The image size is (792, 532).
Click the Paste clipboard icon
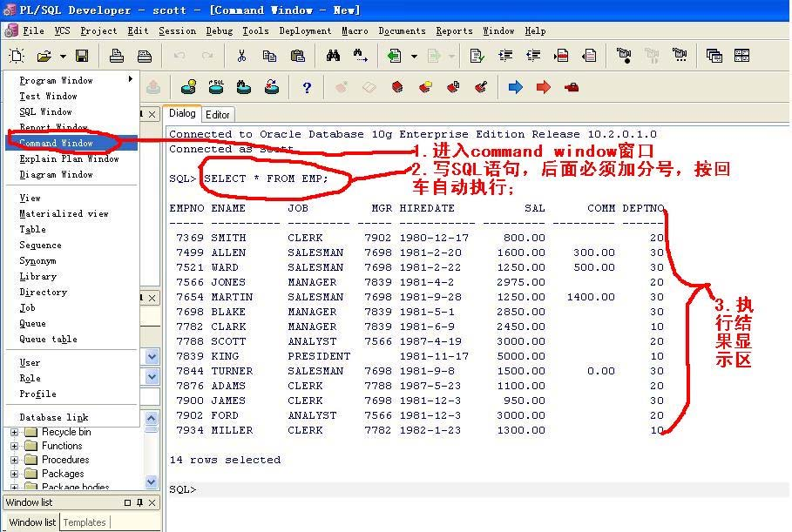point(297,56)
